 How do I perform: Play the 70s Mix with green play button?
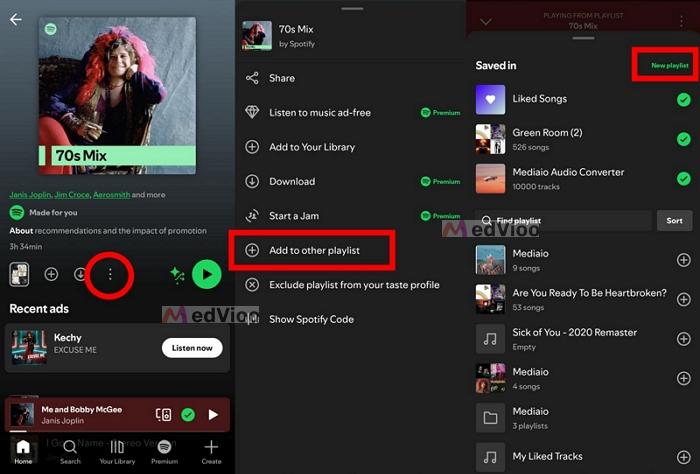(x=207, y=274)
